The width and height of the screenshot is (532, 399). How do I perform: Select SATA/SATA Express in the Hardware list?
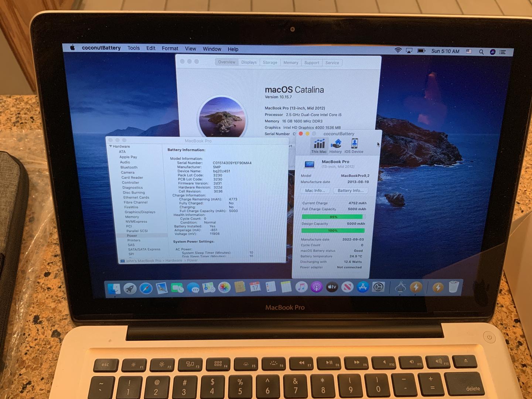144,249
